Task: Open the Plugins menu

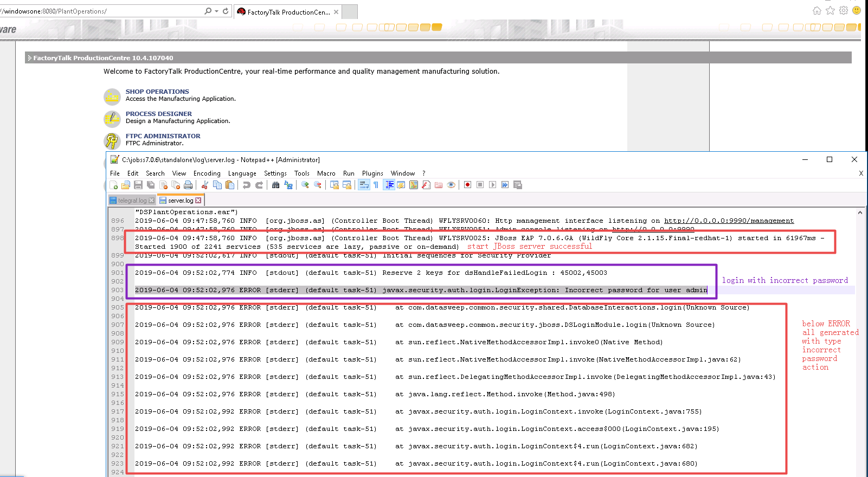Action: (x=372, y=173)
